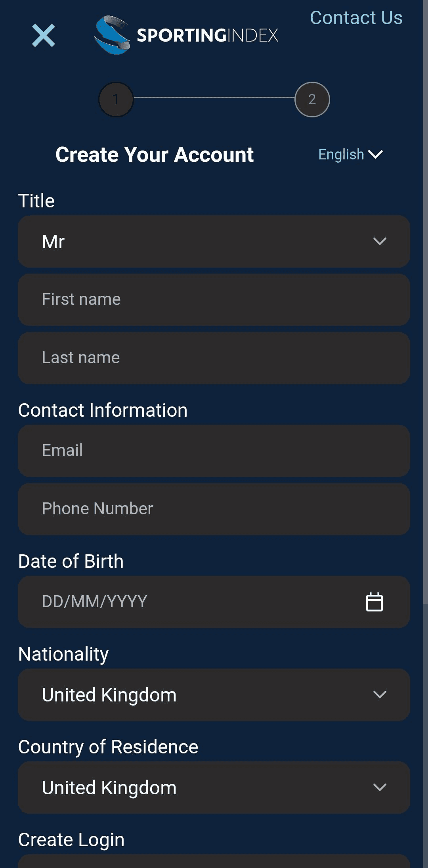Screen dimensions: 428x868
Task: Click the Title dropdown chevron arrow
Action: 380,241
